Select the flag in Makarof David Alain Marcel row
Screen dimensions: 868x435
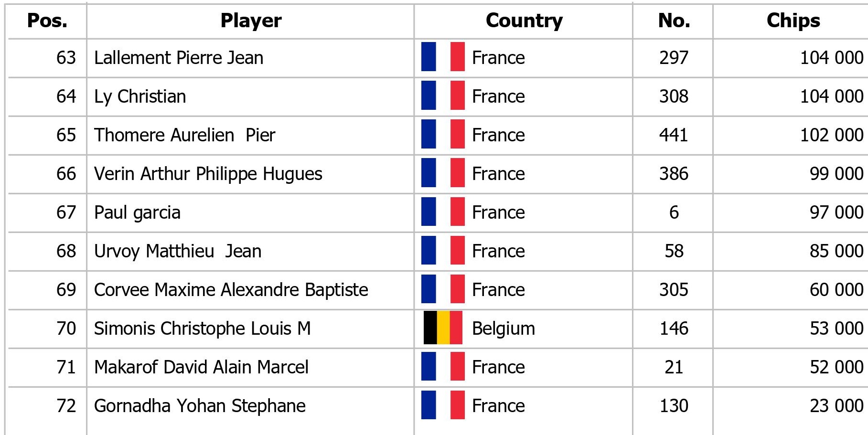[x=443, y=366]
